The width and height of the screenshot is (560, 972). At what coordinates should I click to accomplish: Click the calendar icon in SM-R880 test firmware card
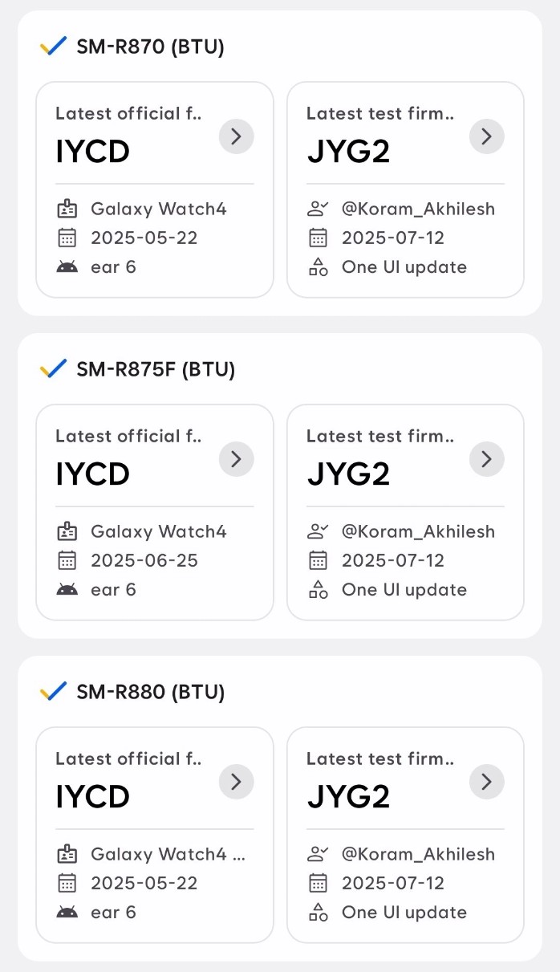[x=319, y=883]
